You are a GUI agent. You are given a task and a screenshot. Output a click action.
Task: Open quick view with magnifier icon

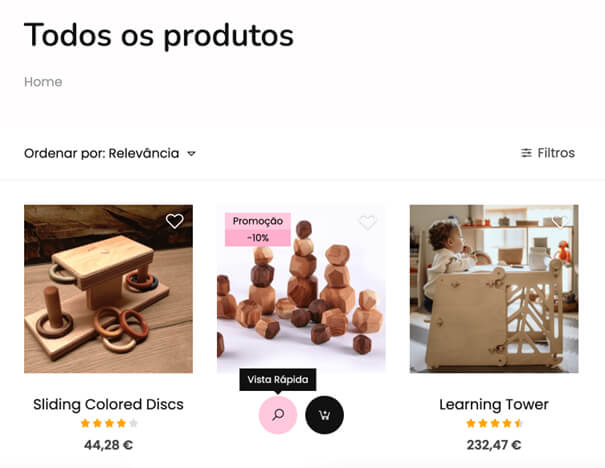(278, 415)
